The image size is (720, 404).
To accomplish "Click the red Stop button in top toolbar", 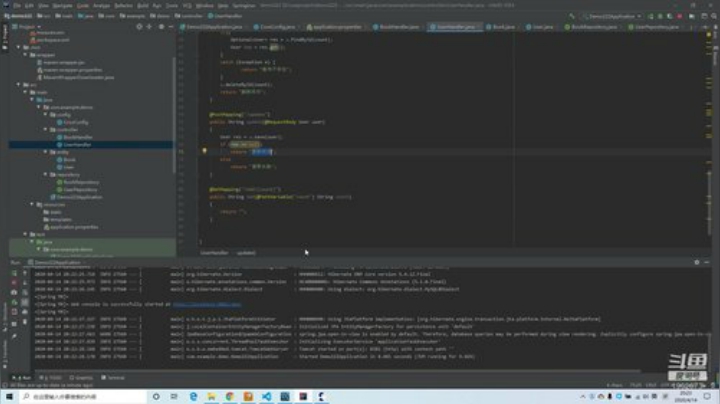I will (x=680, y=16).
